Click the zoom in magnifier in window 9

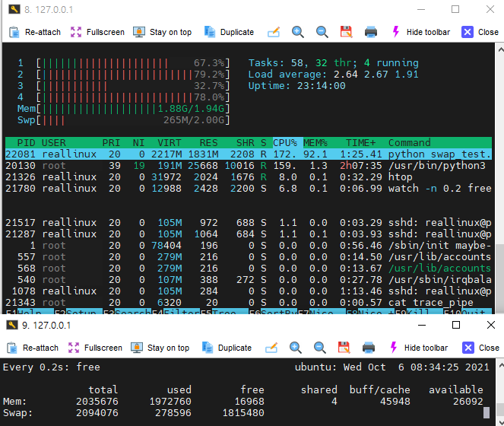pyautogui.click(x=296, y=348)
